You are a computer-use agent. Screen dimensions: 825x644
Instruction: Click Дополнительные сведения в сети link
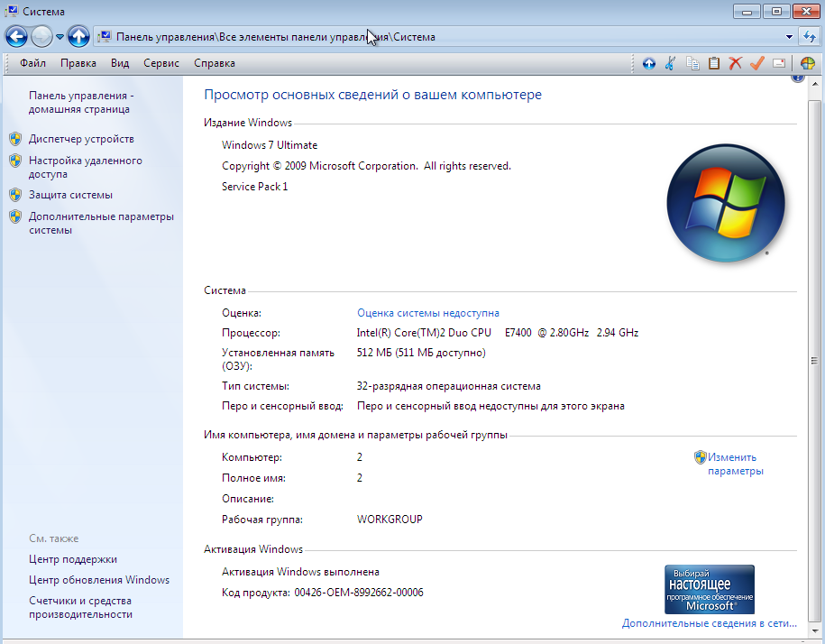click(710, 623)
